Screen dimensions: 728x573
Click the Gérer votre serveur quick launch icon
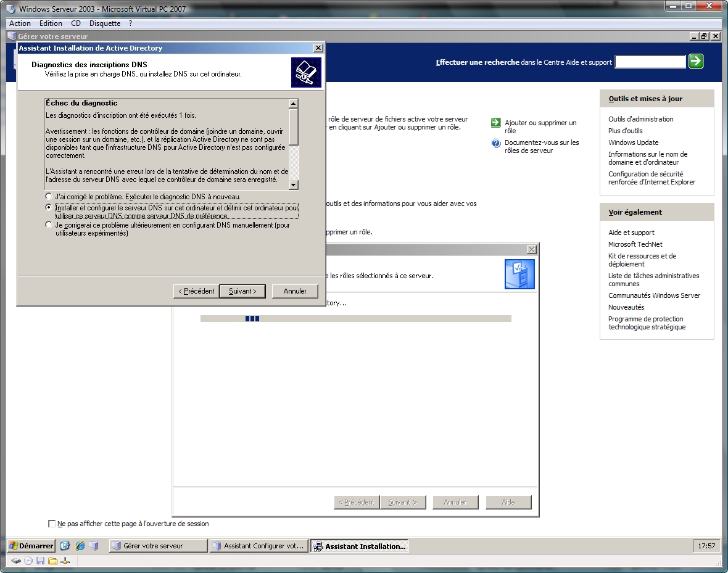(x=94, y=546)
